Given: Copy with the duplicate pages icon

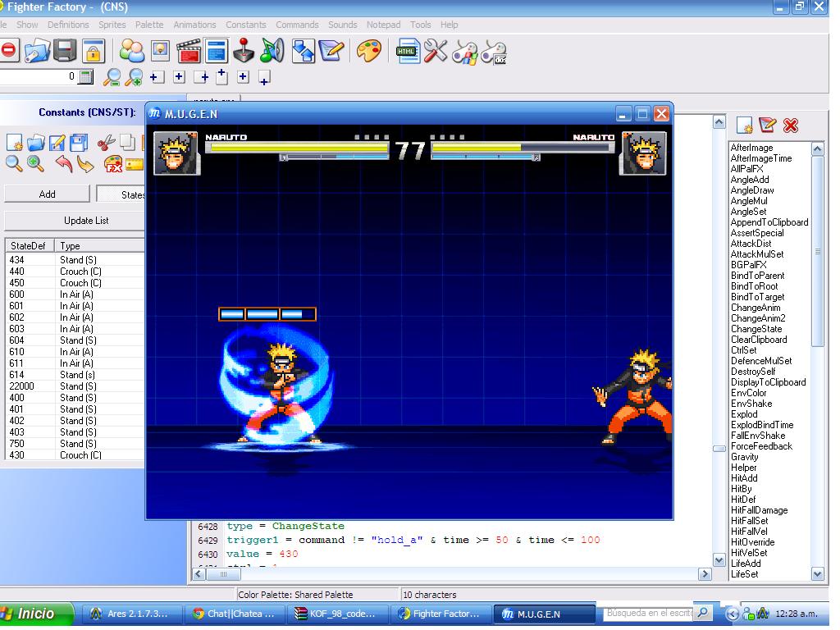Looking at the screenshot, I should (127, 142).
